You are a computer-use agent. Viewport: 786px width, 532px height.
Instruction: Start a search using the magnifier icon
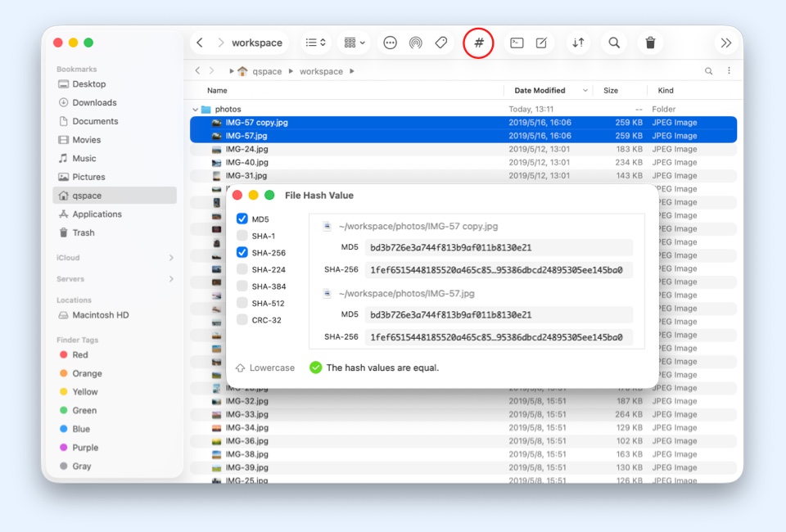tap(614, 43)
